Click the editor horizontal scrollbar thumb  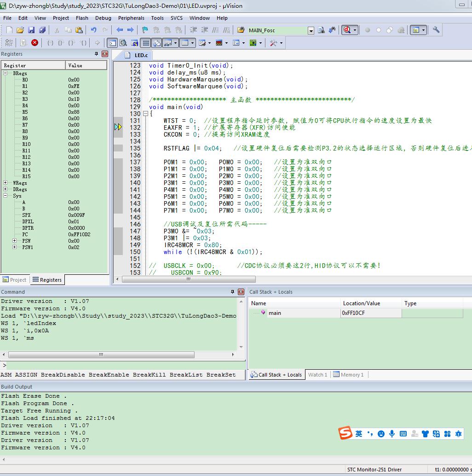[x=189, y=279]
